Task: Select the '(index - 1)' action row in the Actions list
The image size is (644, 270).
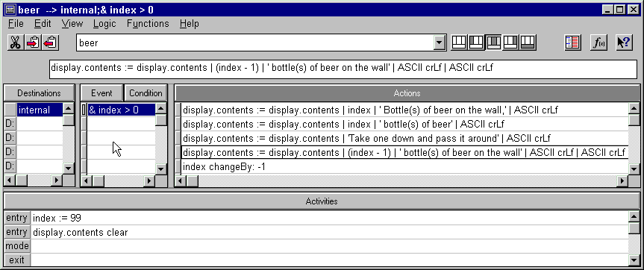Action: [x=405, y=153]
